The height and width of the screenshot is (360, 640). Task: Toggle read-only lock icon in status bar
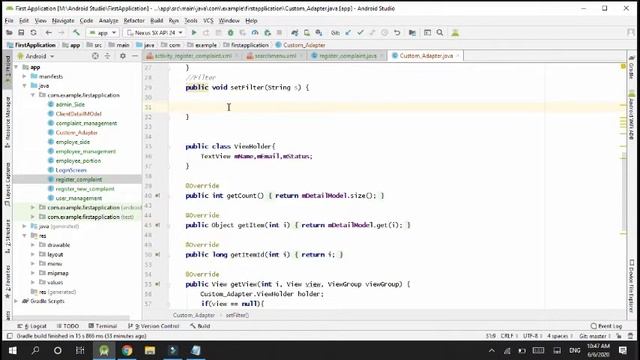click(x=619, y=336)
